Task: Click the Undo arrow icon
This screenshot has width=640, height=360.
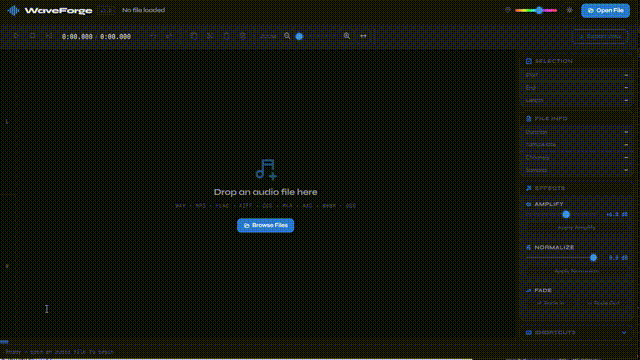Action: tap(152, 36)
